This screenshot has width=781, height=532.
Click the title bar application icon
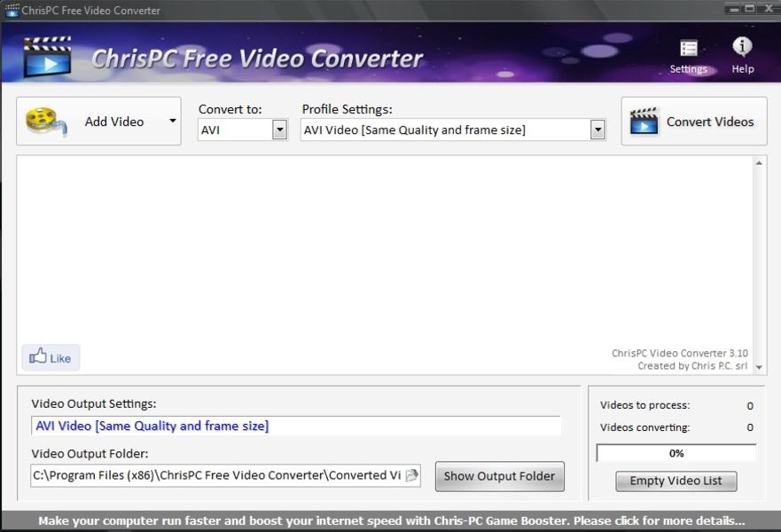(12, 10)
